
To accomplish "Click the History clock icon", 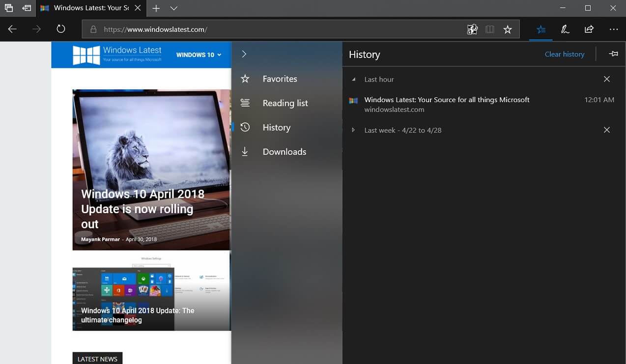I will pyautogui.click(x=245, y=127).
